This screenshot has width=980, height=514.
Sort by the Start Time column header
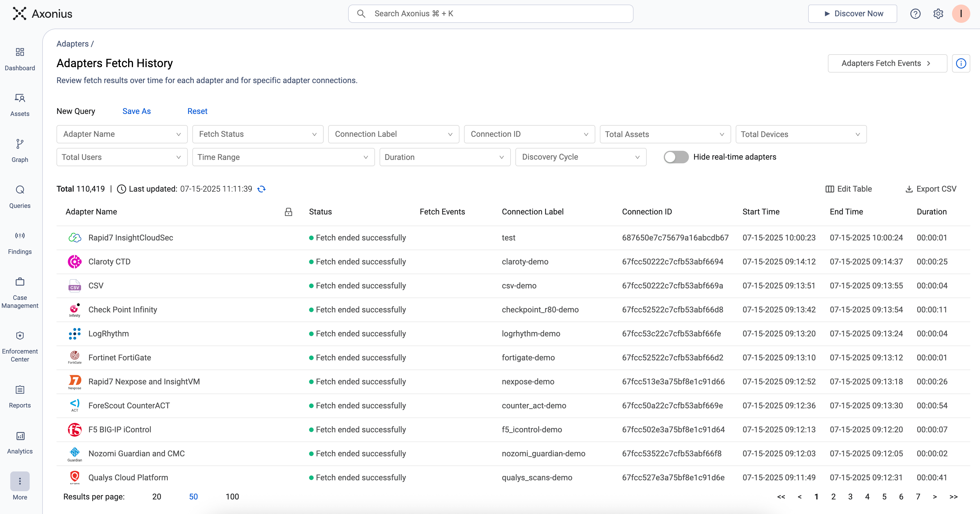(x=761, y=212)
